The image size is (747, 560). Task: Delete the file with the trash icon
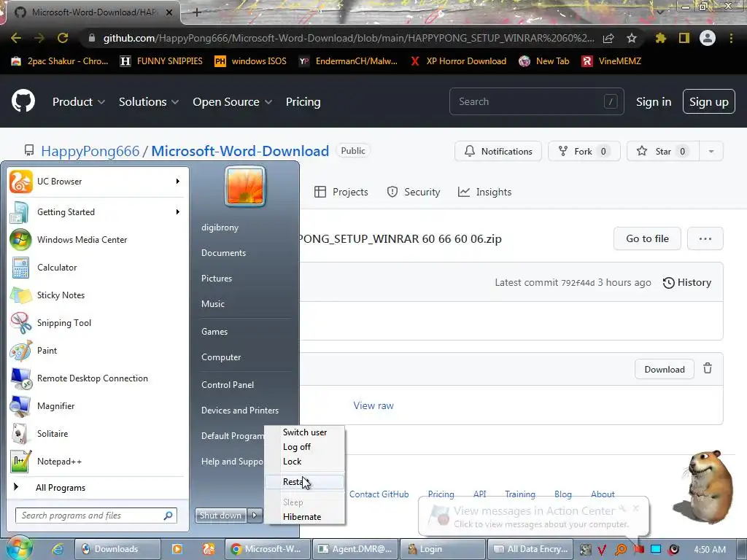708,368
